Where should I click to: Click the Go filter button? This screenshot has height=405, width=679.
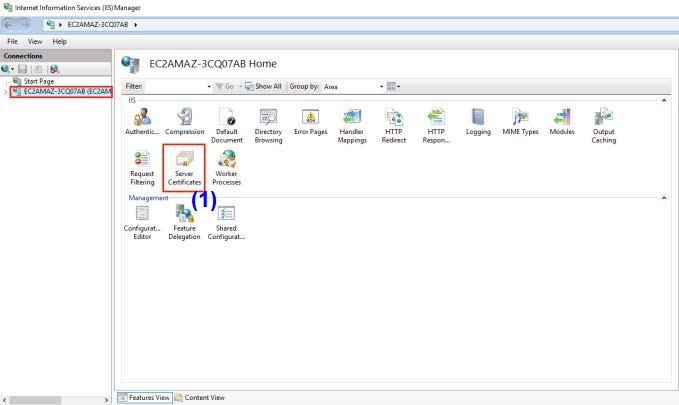225,86
